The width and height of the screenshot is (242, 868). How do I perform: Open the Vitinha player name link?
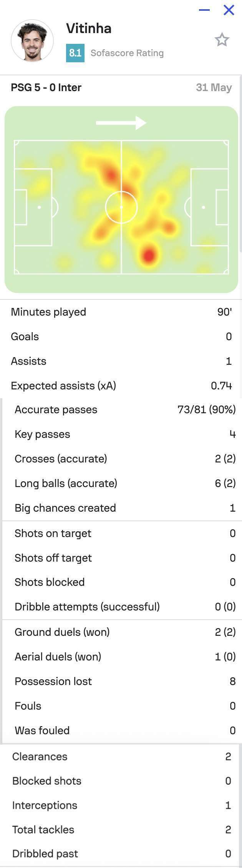[89, 28]
